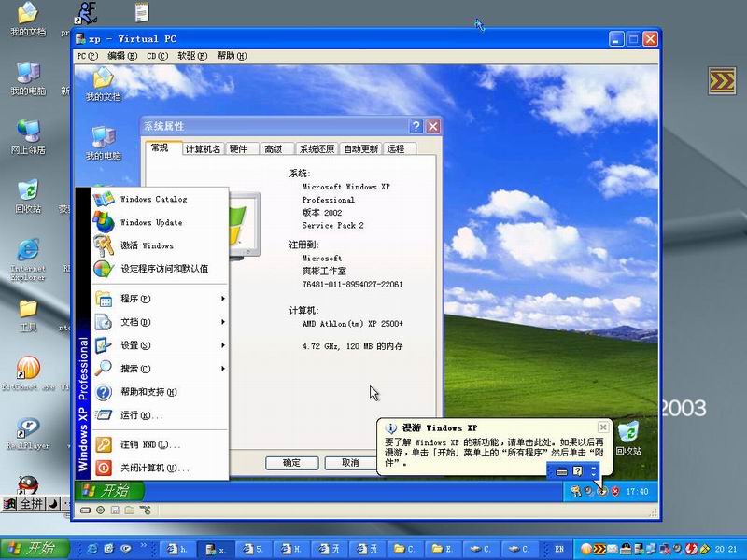Open the 编辑 menu in Virtual PC
This screenshot has height=560, width=747.
122,56
